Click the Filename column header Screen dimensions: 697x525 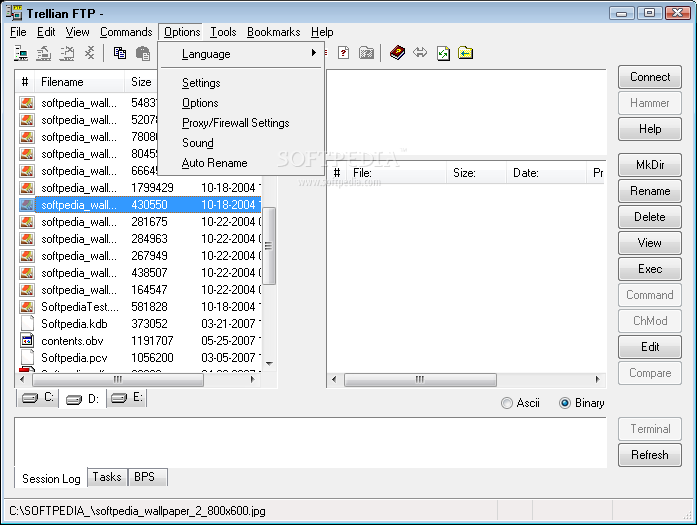pyautogui.click(x=79, y=82)
